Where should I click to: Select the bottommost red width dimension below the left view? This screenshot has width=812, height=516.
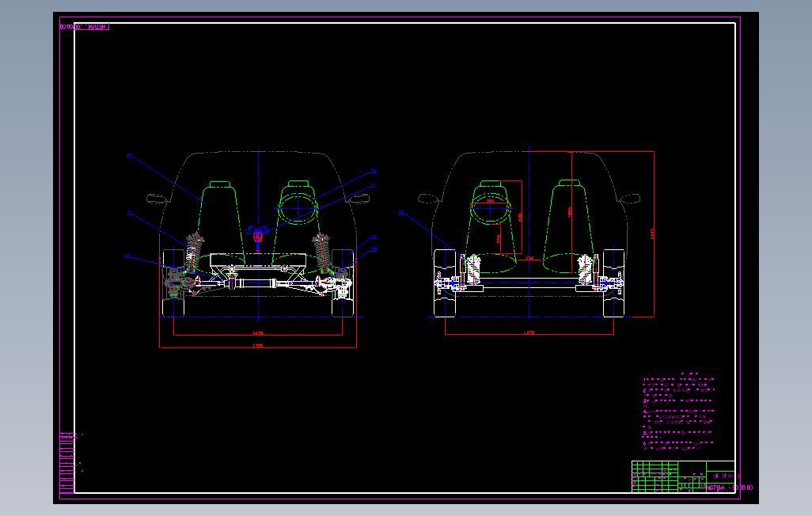click(x=258, y=346)
